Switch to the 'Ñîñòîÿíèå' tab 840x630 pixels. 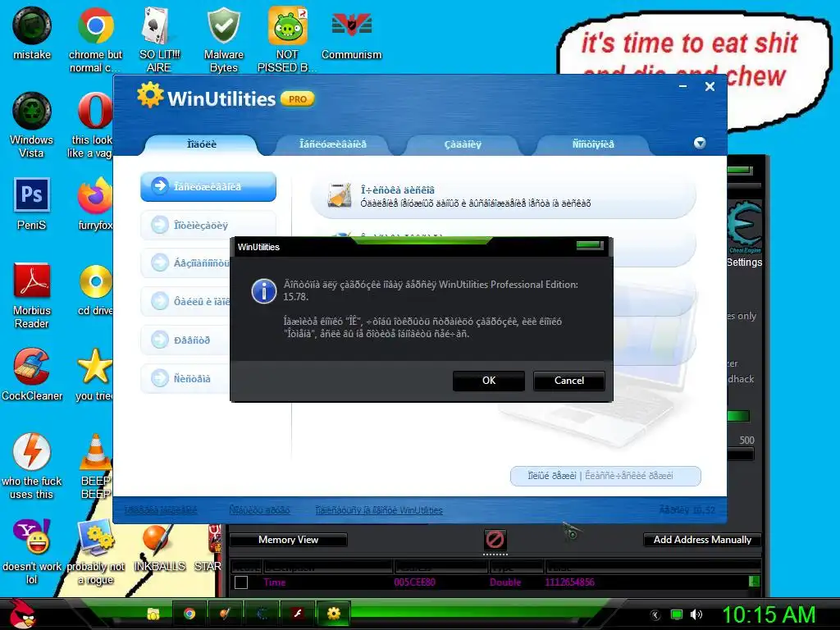click(x=593, y=144)
